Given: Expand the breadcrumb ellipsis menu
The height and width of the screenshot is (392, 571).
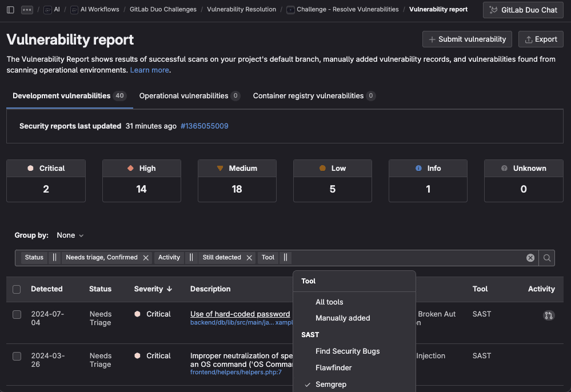Looking at the screenshot, I should point(27,10).
